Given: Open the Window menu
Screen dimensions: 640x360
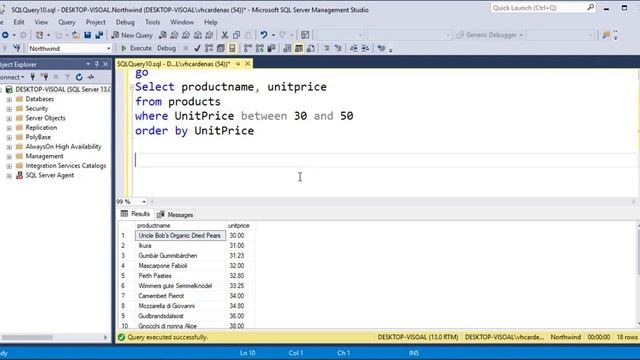Looking at the screenshot, I should 182,22.
